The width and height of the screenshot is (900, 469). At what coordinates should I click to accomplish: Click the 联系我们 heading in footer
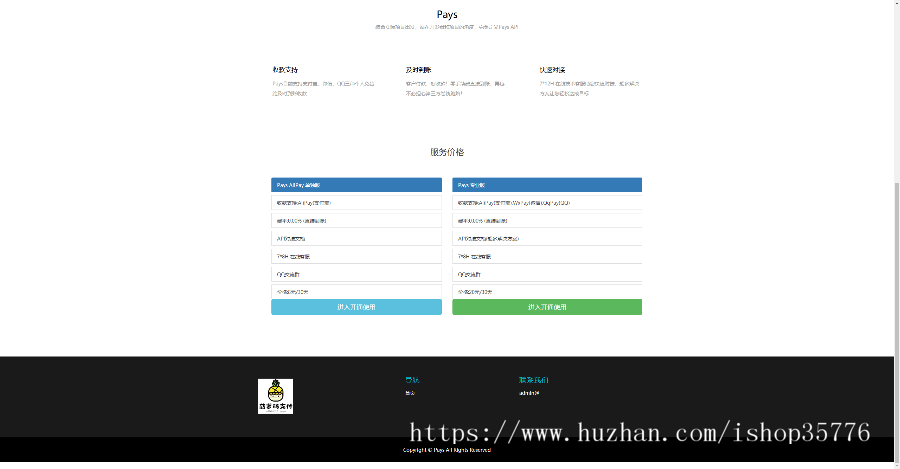coord(533,380)
